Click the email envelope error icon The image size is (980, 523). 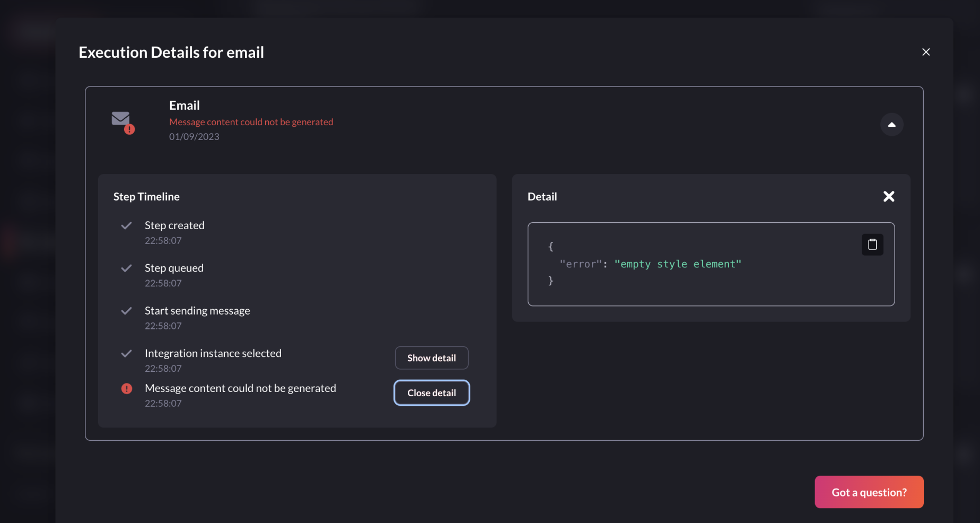click(121, 122)
